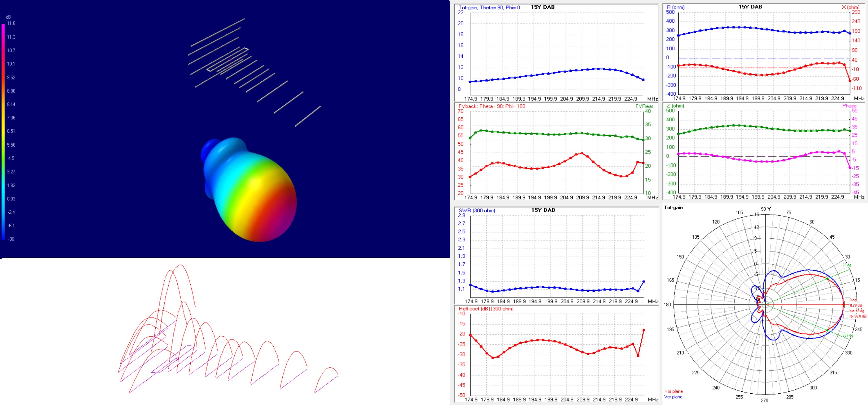Screen dimensions: 868x405
Task: Click the 'Refl coef [dB] (300 ohm)' label
Action: tap(486, 309)
